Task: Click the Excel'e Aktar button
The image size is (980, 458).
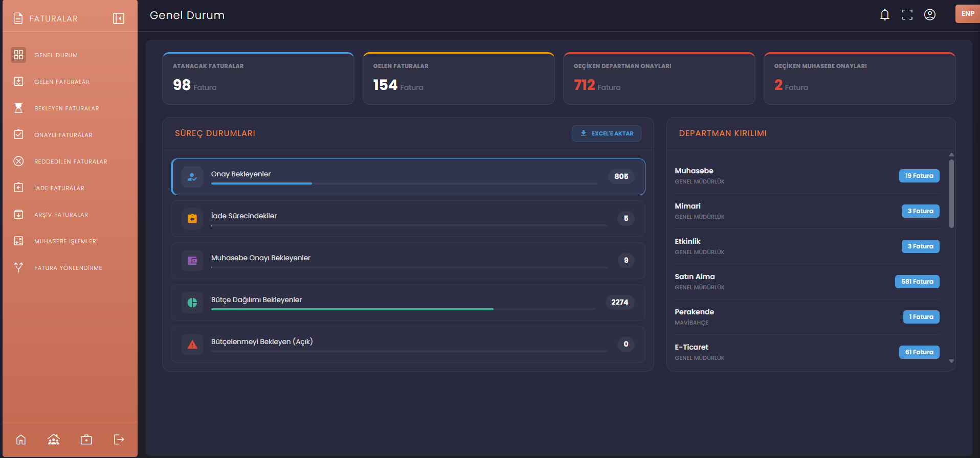Action: [x=607, y=133]
